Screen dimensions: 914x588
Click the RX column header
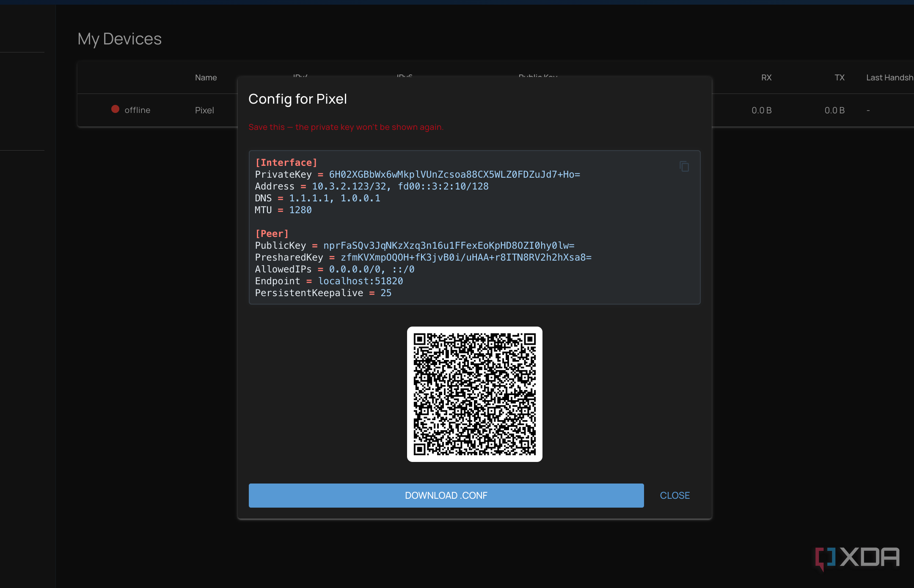[x=766, y=77]
